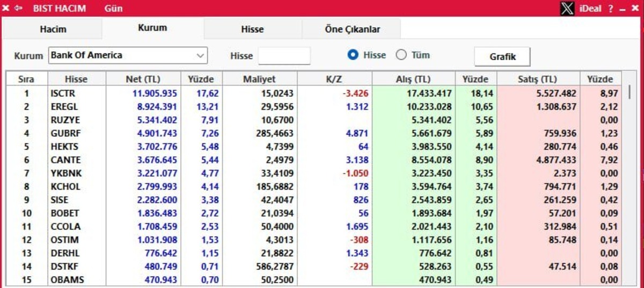This screenshot has width=644, height=288.
Task: Select the CANTE stock
Action: click(65, 160)
